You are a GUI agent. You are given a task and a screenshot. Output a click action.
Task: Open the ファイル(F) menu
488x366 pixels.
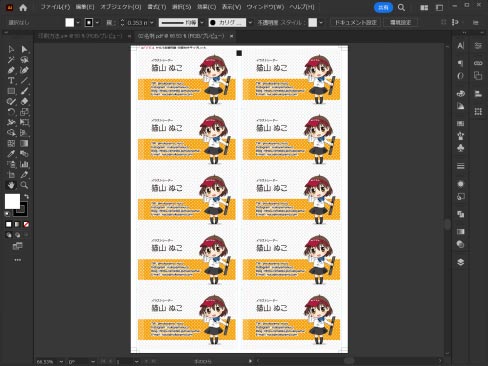[55, 7]
